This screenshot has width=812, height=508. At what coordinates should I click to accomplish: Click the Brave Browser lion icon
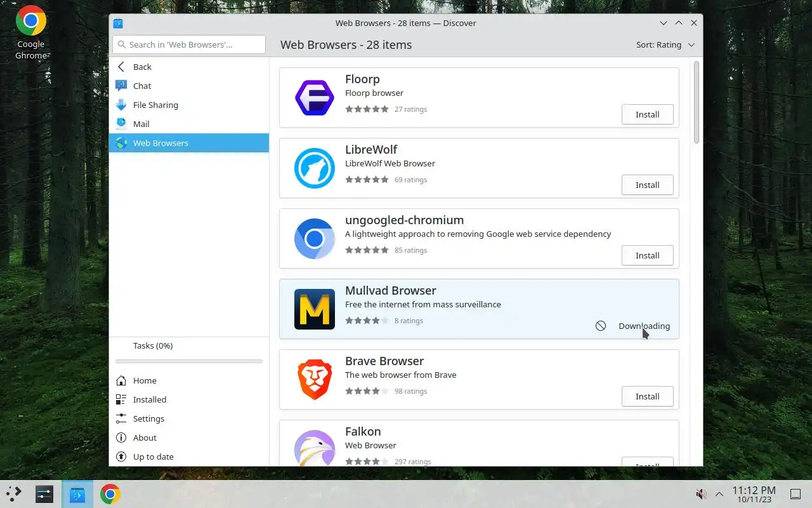click(x=315, y=380)
